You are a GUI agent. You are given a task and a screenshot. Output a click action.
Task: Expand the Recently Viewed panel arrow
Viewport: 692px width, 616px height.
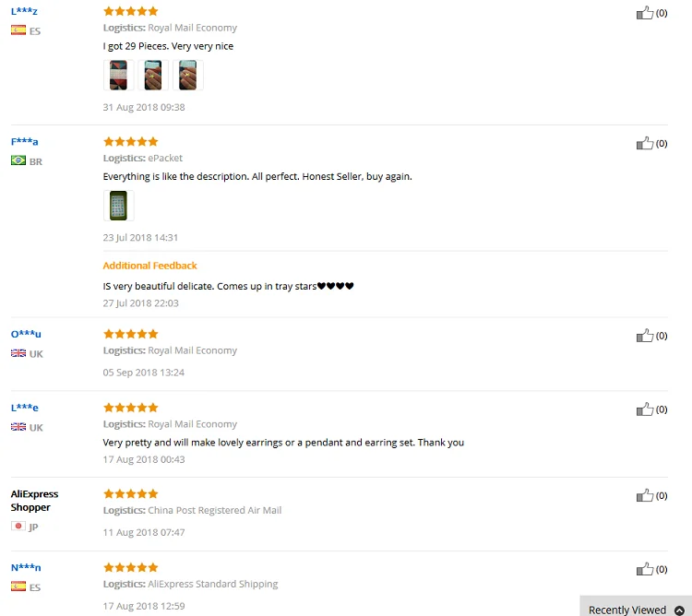[679, 610]
